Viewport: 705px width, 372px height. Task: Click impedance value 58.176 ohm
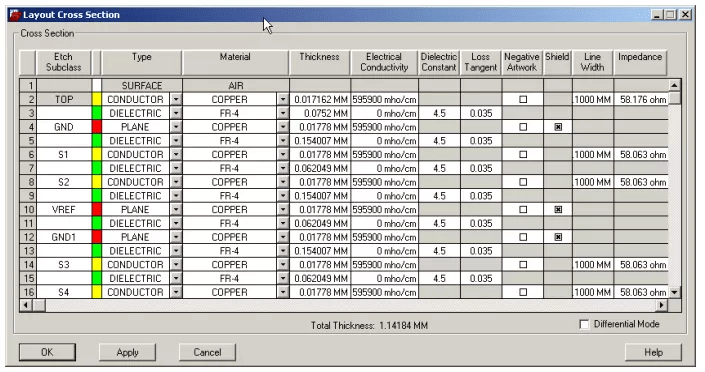[642, 99]
